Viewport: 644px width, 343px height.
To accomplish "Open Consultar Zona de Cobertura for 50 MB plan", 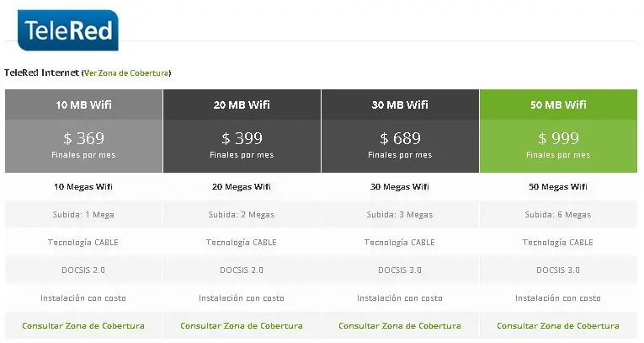I will pos(558,326).
